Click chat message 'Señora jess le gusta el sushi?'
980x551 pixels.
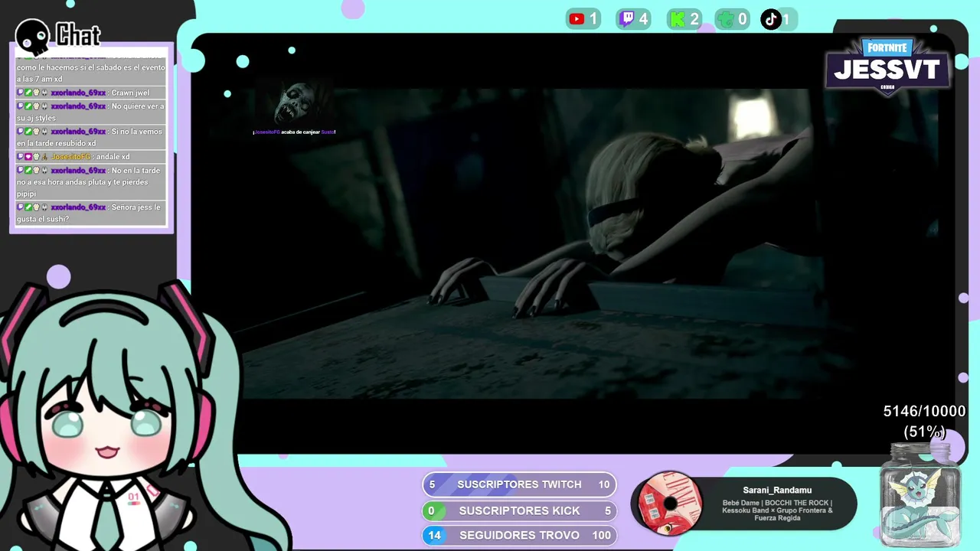click(91, 213)
